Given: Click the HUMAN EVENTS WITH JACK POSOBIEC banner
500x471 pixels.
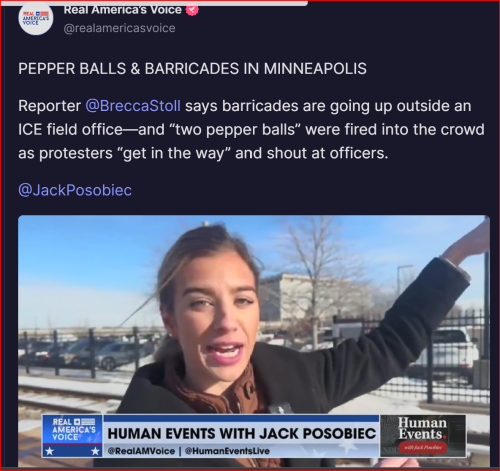Looking at the screenshot, I should pyautogui.click(x=242, y=434).
